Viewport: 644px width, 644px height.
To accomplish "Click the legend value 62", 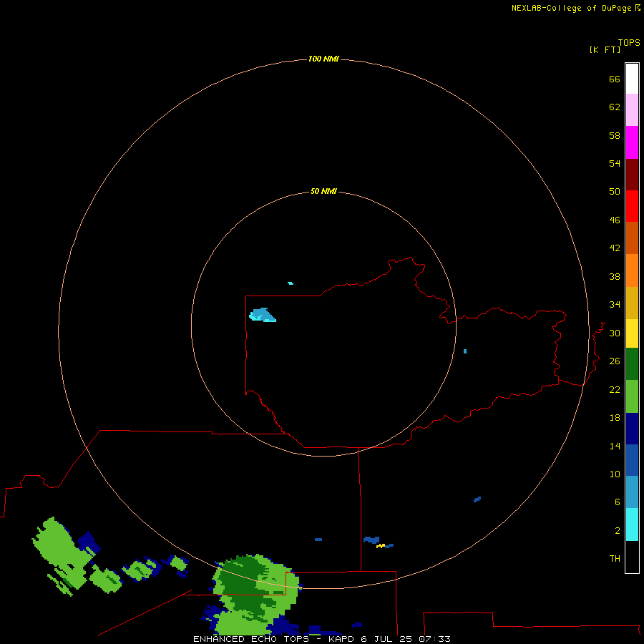I will click(x=615, y=107).
